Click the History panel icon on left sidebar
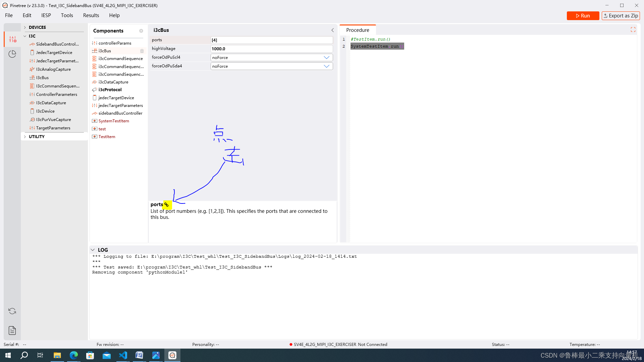 [x=12, y=53]
